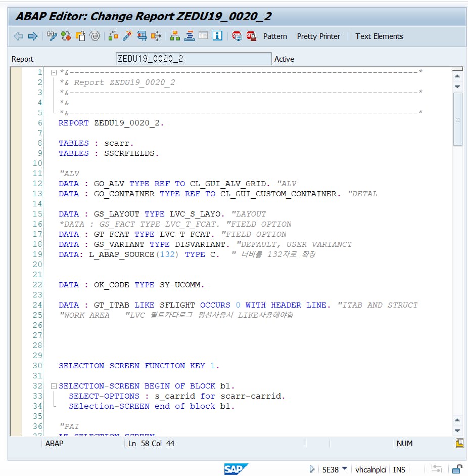Toggle the Fullscreen layout icon
The width and height of the screenshot is (468, 476).
tap(203, 36)
